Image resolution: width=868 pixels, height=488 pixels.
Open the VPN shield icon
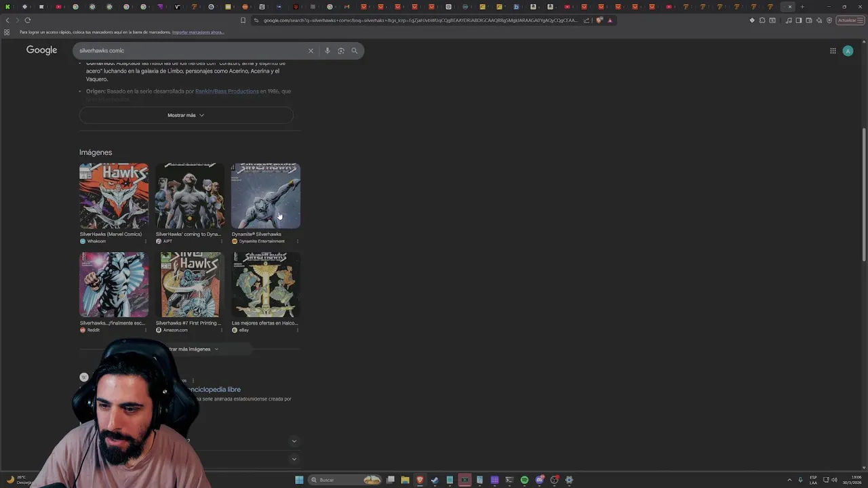coord(829,20)
